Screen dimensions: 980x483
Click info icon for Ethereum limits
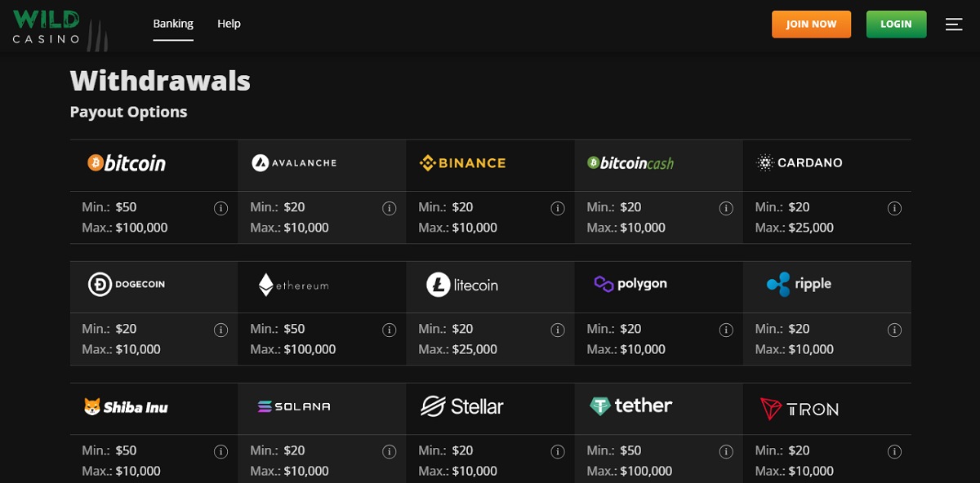point(389,330)
